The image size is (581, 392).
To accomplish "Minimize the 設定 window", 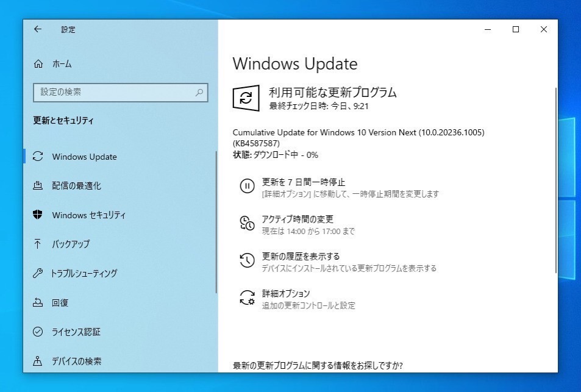I will click(488, 29).
